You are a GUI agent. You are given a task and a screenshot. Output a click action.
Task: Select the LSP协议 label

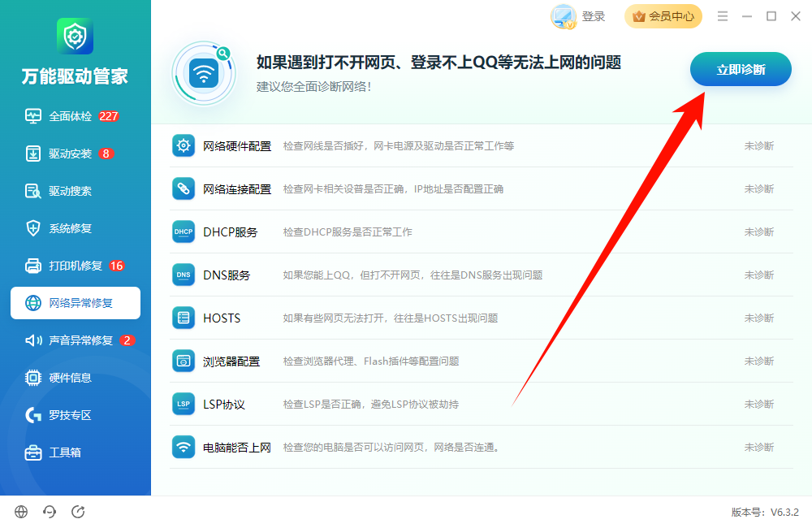coord(224,405)
